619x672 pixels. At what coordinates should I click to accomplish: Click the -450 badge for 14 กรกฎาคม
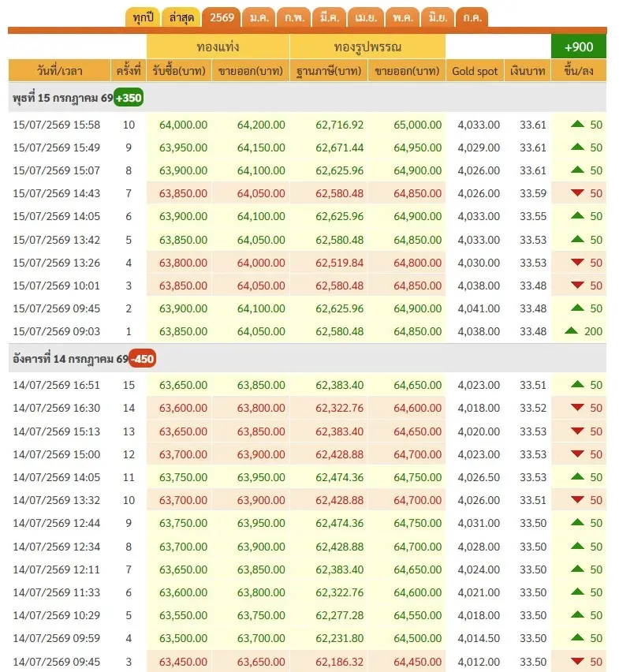[143, 359]
